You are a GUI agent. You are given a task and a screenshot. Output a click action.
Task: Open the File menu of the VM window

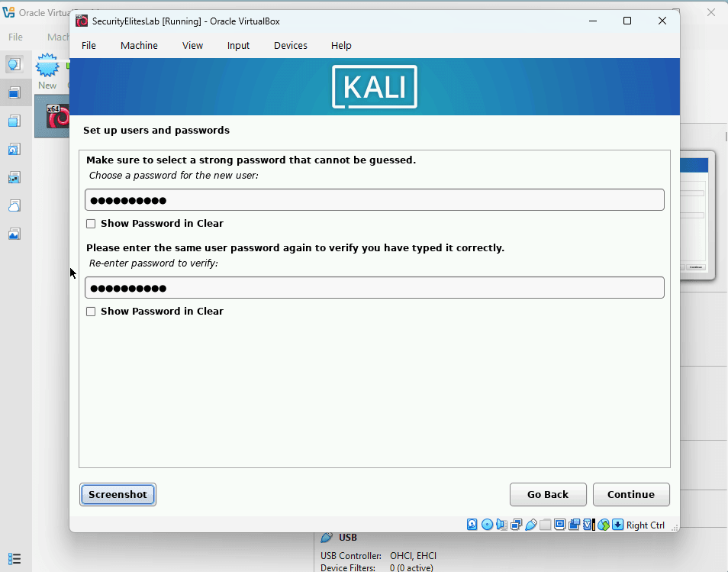click(89, 45)
